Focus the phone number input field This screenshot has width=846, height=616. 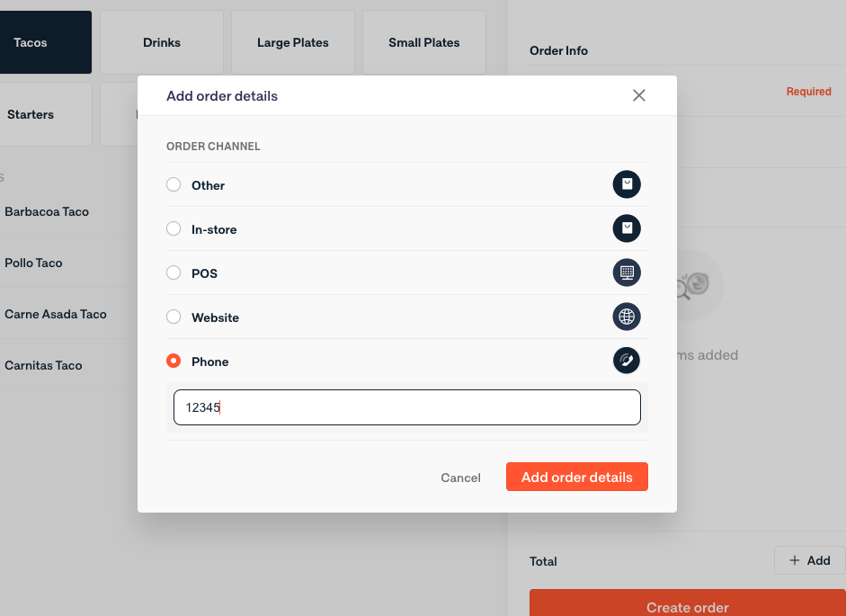[406, 407]
